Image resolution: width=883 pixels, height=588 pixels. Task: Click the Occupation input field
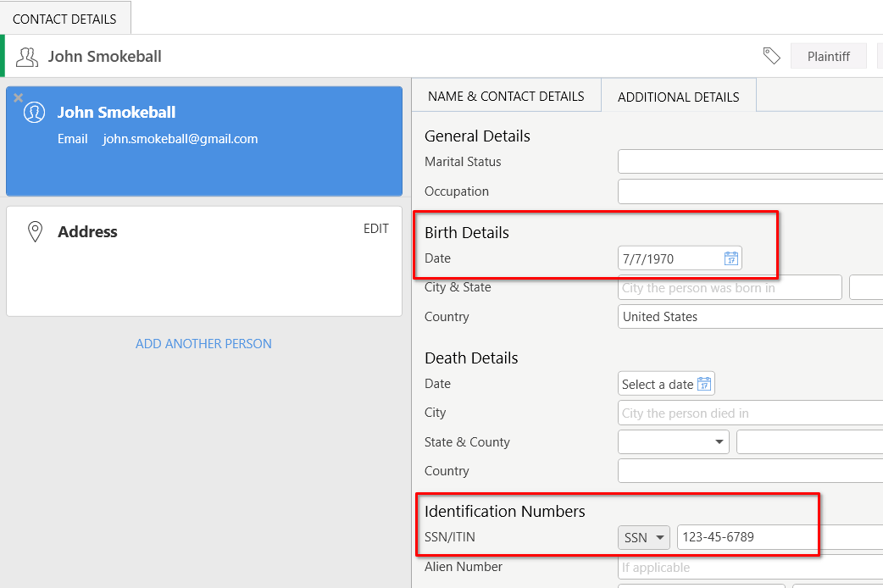point(750,191)
